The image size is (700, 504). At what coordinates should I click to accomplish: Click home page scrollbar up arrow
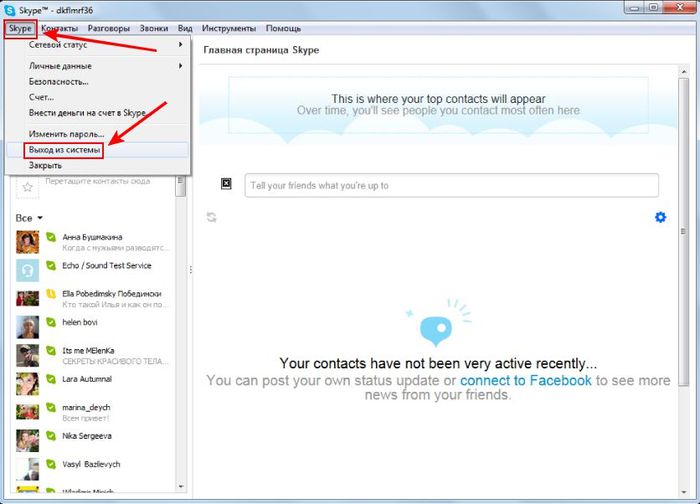click(x=683, y=71)
